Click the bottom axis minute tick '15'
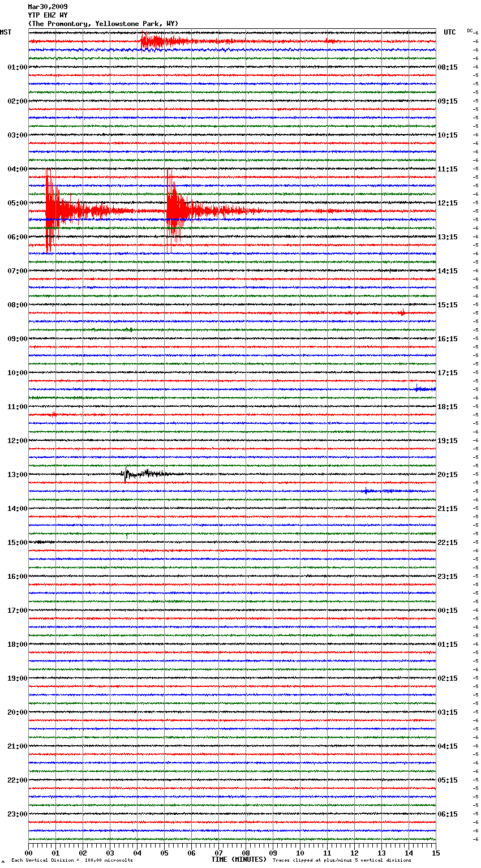 coord(436,853)
